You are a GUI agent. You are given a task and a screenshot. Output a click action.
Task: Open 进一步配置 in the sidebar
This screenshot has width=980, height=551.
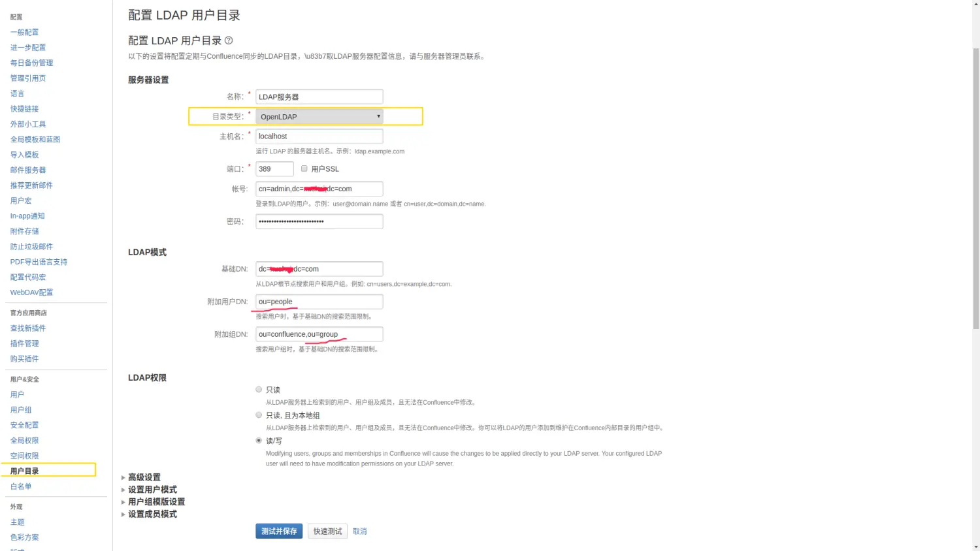click(28, 48)
